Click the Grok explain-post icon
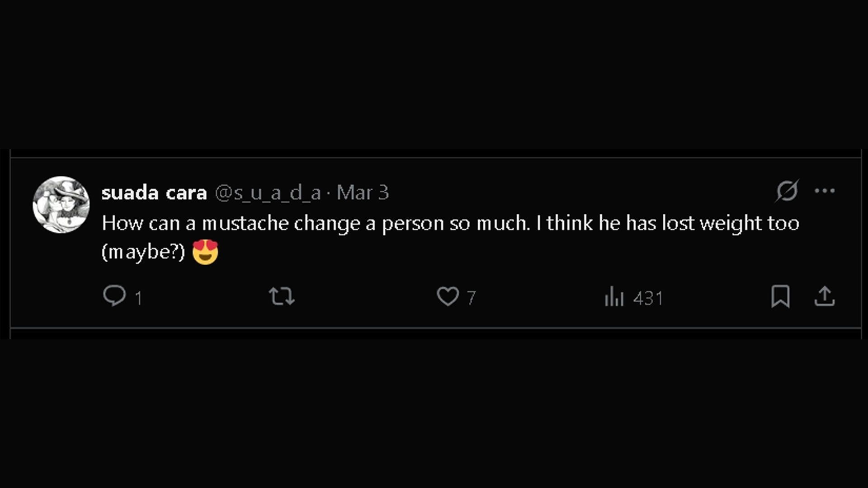868x488 pixels. click(x=787, y=191)
